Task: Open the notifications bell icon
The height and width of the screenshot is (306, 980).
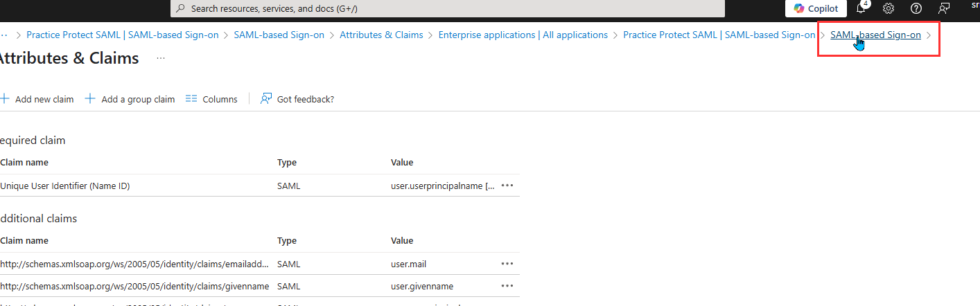Action: (861, 8)
